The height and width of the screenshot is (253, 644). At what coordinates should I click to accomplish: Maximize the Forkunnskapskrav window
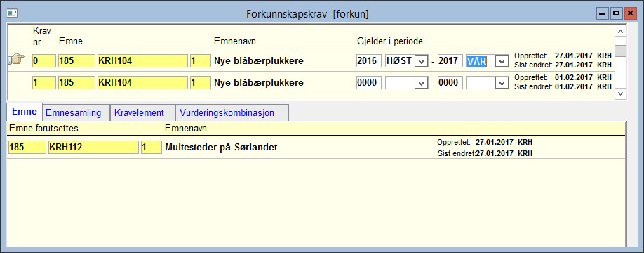[x=616, y=13]
